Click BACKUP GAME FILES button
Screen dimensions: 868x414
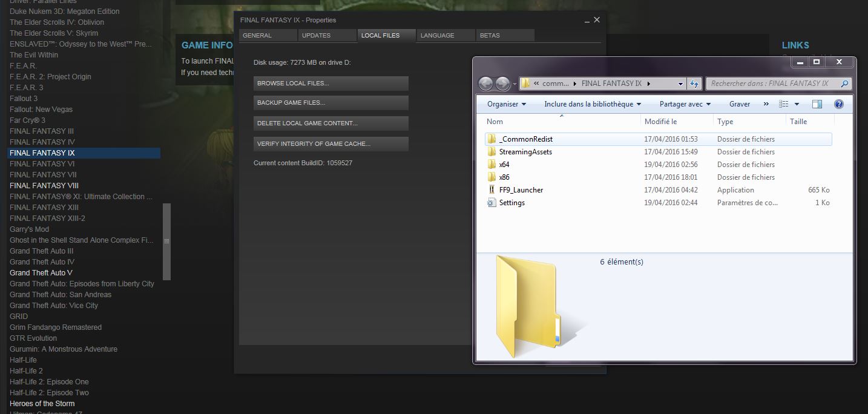pos(331,103)
